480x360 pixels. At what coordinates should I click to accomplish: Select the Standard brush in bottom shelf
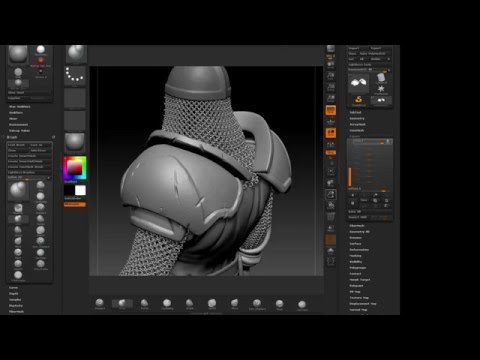99,303
